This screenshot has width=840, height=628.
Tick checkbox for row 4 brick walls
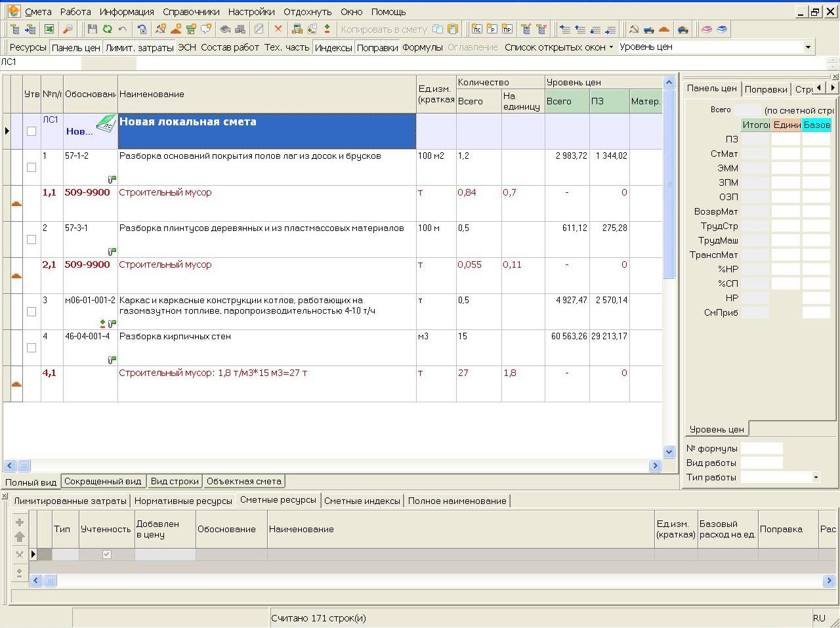coord(31,348)
